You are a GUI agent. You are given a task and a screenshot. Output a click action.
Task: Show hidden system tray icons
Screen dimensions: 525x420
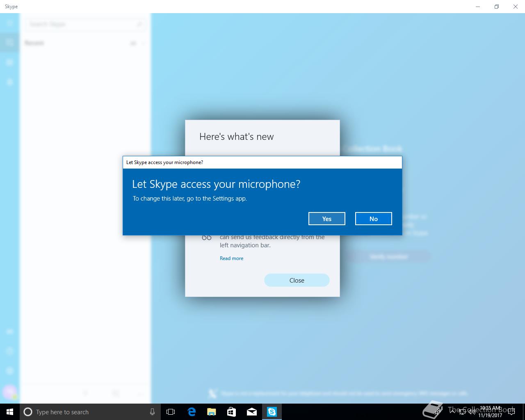(452, 412)
